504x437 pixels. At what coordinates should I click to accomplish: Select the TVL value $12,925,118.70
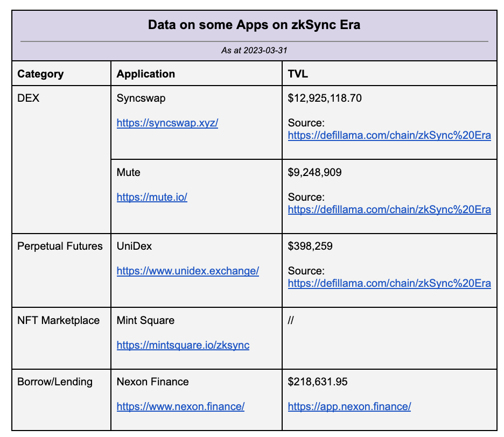325,98
